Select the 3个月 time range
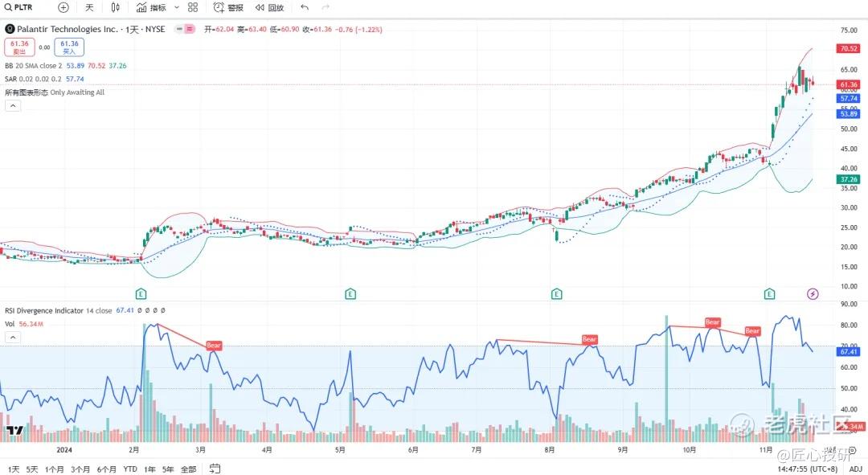868x475 pixels. tap(80, 469)
